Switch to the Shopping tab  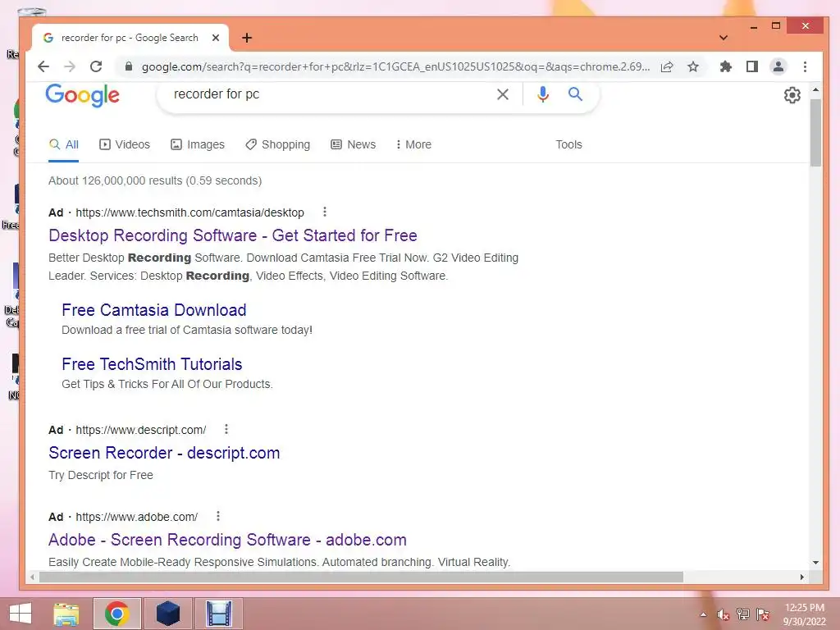(x=278, y=144)
